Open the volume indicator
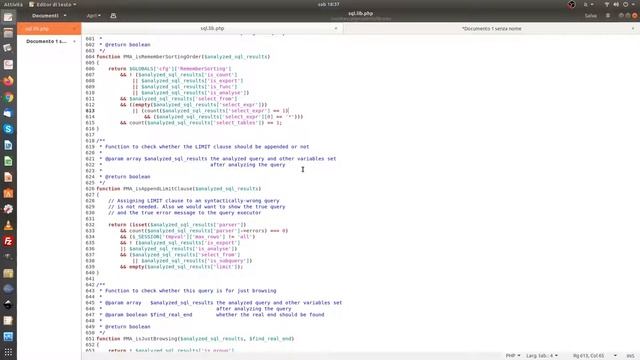The width and height of the screenshot is (640, 360). (616, 4)
